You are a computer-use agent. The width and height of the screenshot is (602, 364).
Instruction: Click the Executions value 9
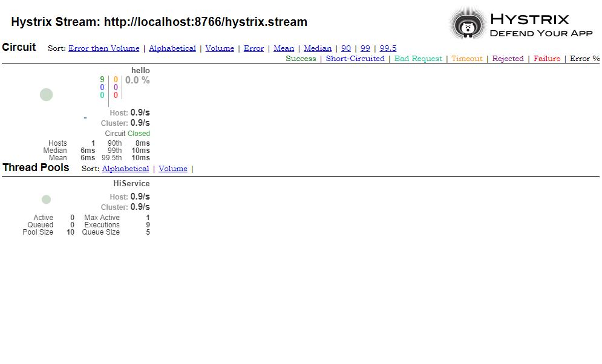click(x=148, y=225)
